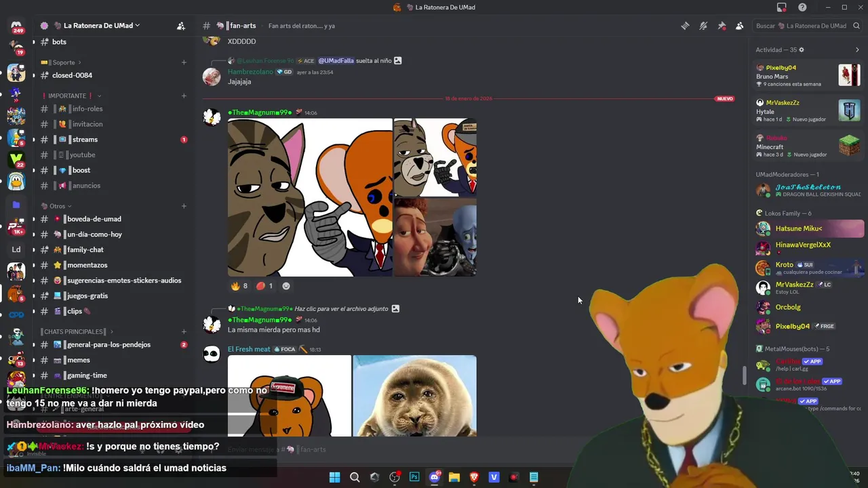Screen dimensions: 868x488
Task: Open Photoshop from the taskbar
Action: pyautogui.click(x=414, y=477)
